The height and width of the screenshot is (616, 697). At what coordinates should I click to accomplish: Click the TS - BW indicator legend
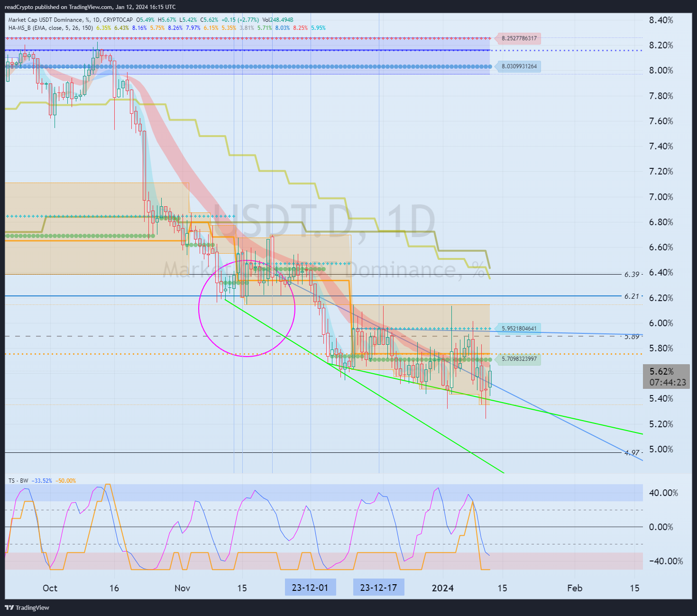pos(18,481)
